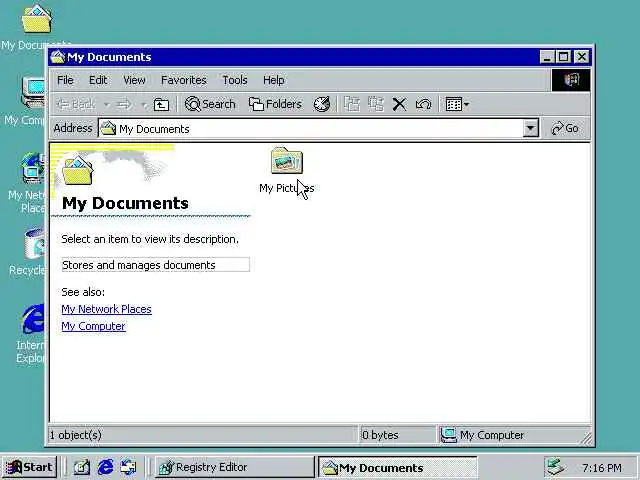This screenshot has height=480, width=640.
Task: Click the Delete X toolbar icon
Action: tap(399, 104)
